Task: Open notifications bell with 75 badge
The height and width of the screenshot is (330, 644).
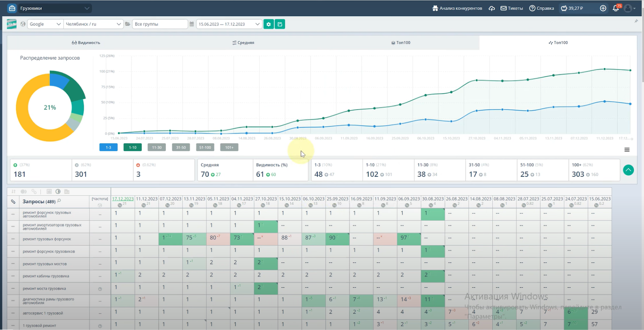Action: (x=615, y=8)
